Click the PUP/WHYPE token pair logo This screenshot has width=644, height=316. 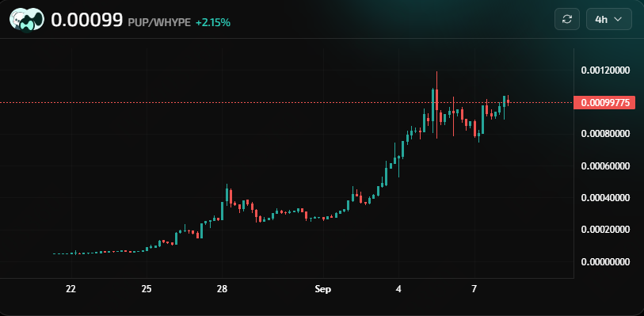click(x=27, y=20)
